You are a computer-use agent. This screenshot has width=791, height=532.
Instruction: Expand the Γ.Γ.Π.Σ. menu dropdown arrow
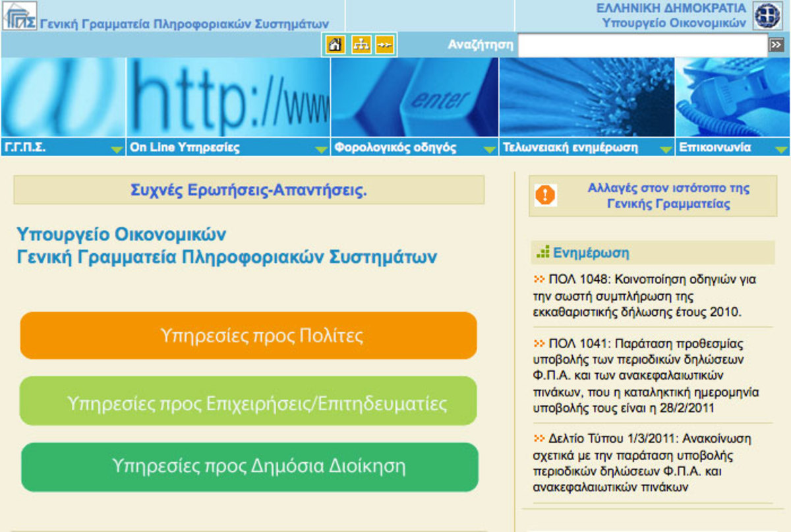point(116,149)
